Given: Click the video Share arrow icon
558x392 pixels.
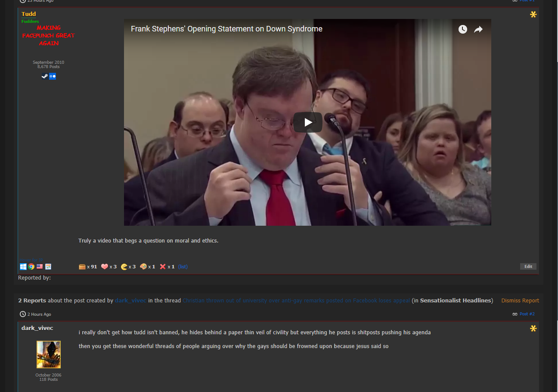Looking at the screenshot, I should [478, 29].
